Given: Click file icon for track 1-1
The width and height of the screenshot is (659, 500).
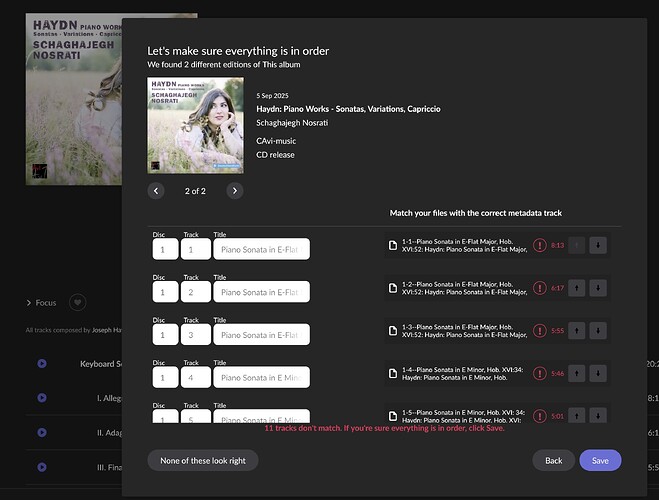Looking at the screenshot, I should pos(393,245).
